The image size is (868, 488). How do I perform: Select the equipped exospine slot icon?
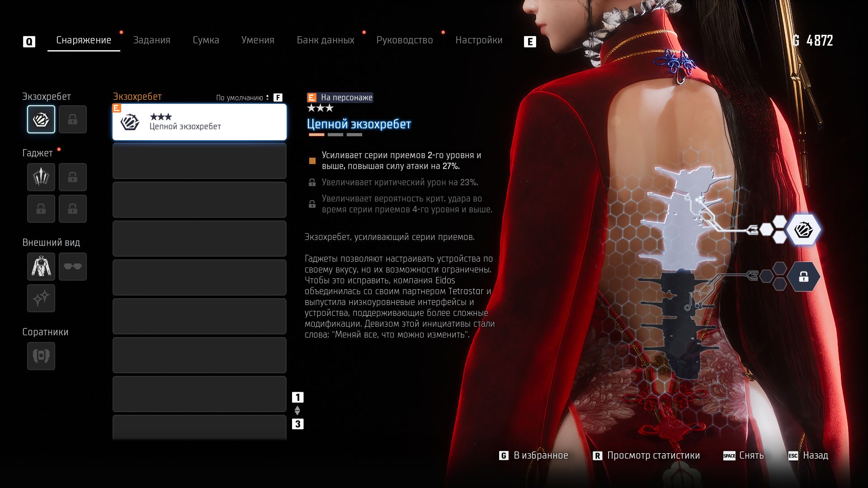[41, 119]
